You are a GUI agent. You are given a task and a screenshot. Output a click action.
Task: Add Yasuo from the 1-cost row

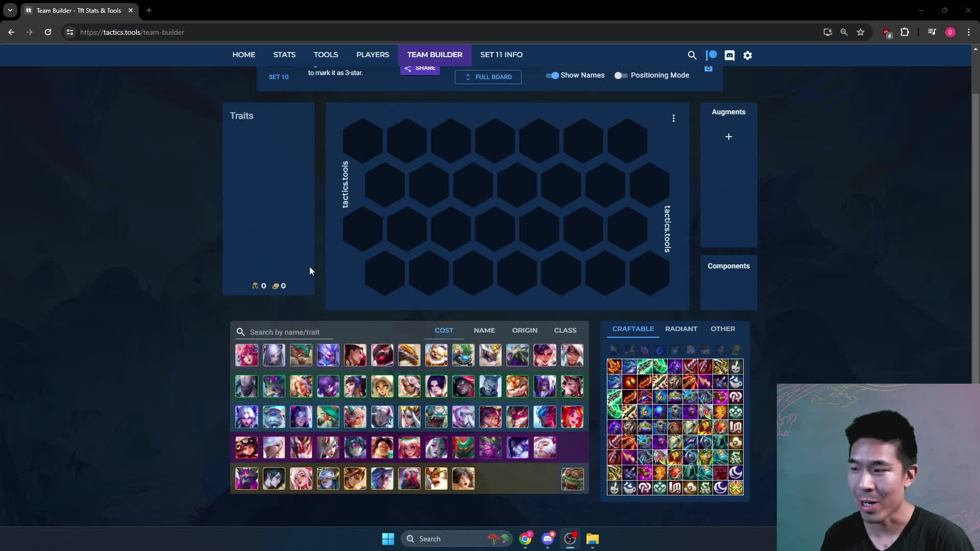(x=572, y=355)
